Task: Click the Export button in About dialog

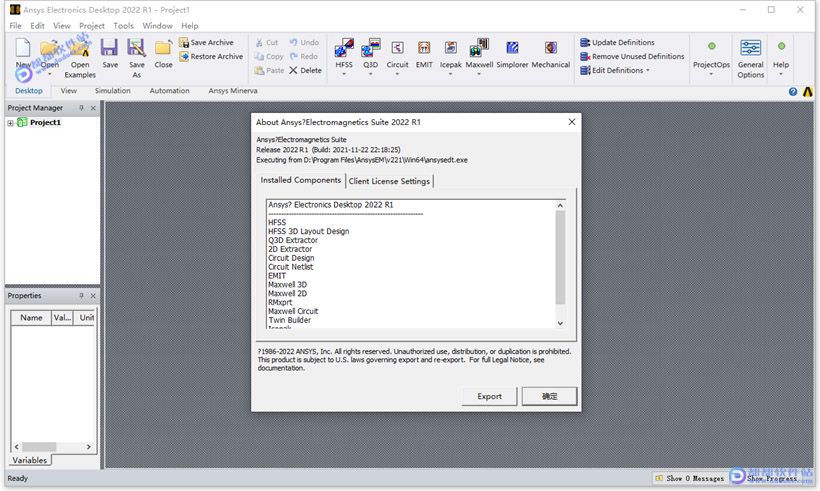Action: tap(489, 396)
